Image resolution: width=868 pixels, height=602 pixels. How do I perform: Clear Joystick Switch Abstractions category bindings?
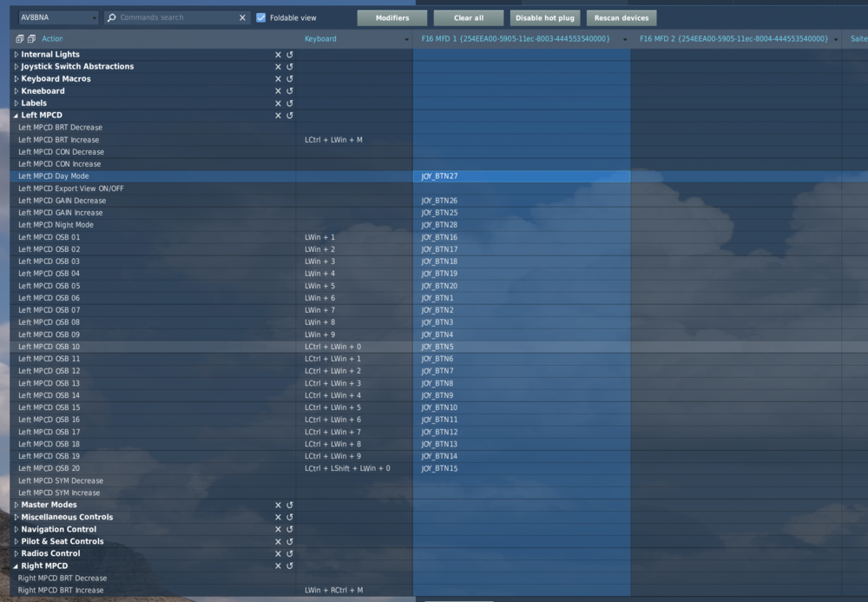278,67
